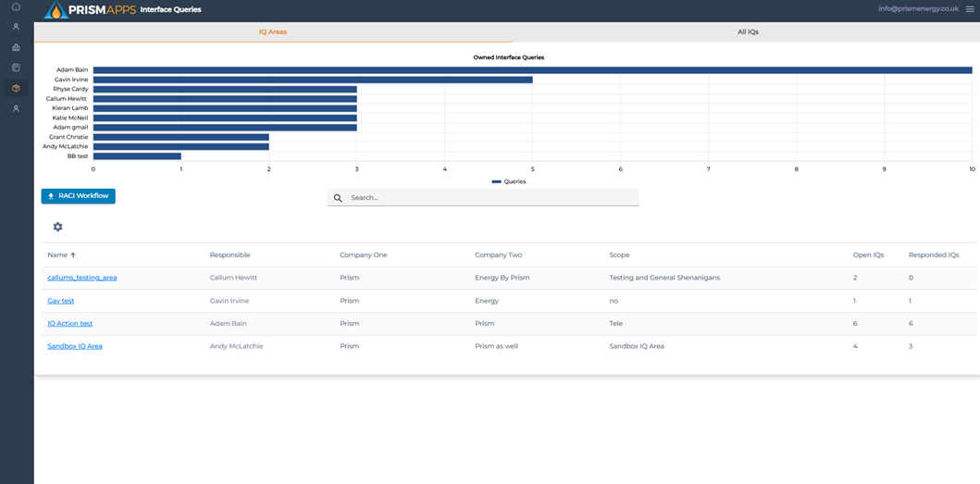This screenshot has width=980, height=484.
Task: Click the magnifying glass search icon
Action: 338,198
